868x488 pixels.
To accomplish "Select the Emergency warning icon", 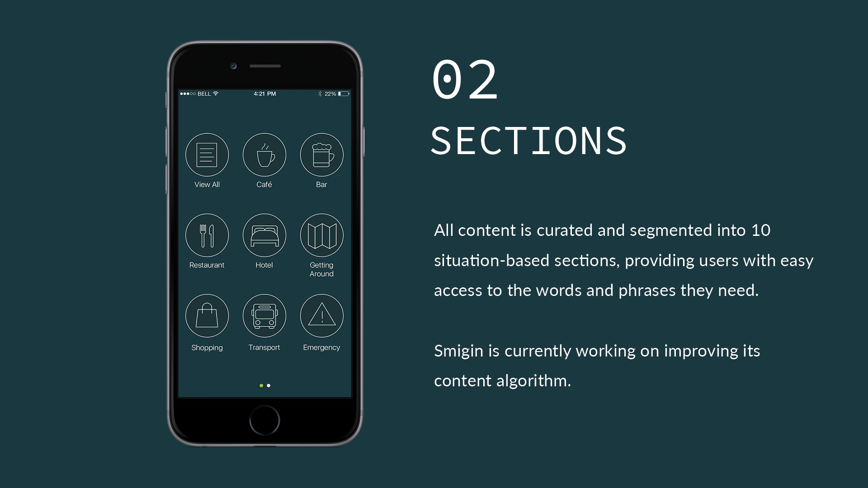I will [x=321, y=316].
